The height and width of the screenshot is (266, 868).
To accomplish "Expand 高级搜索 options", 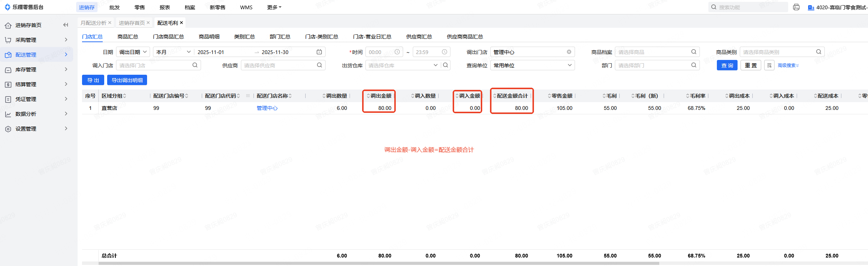I will (x=788, y=65).
